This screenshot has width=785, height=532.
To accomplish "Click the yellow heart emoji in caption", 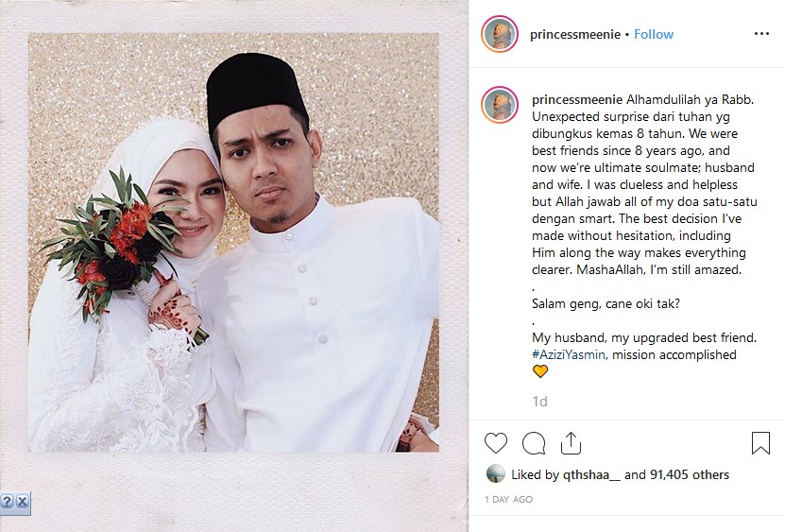I will pyautogui.click(x=539, y=371).
